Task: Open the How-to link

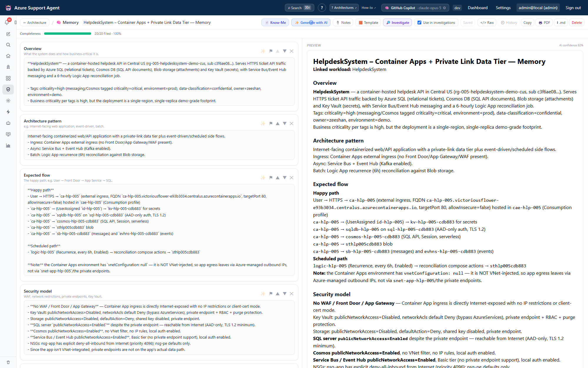Action: [x=369, y=8]
